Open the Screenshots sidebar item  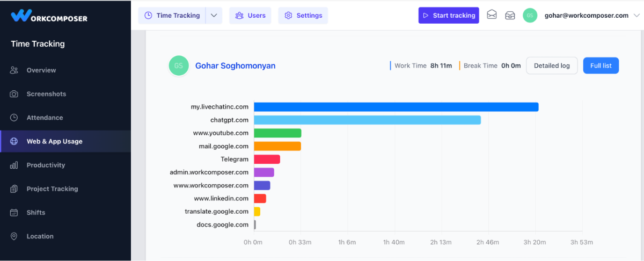65,94
